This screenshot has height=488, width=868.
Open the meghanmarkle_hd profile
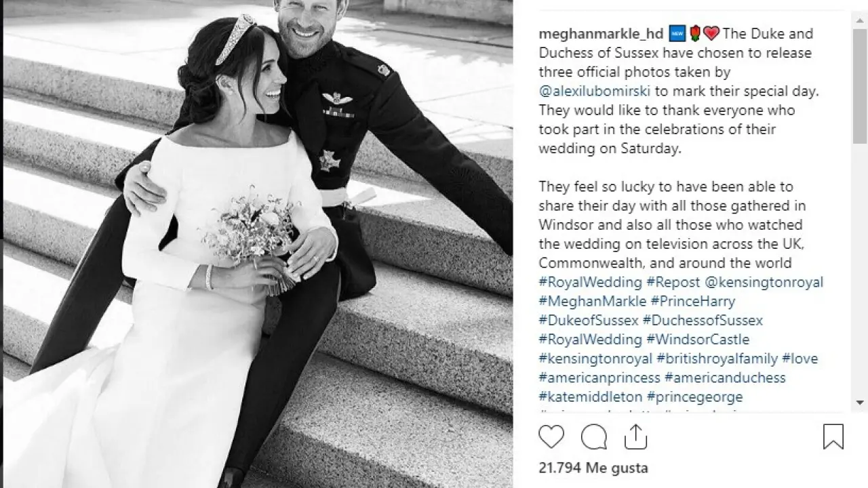coord(591,34)
